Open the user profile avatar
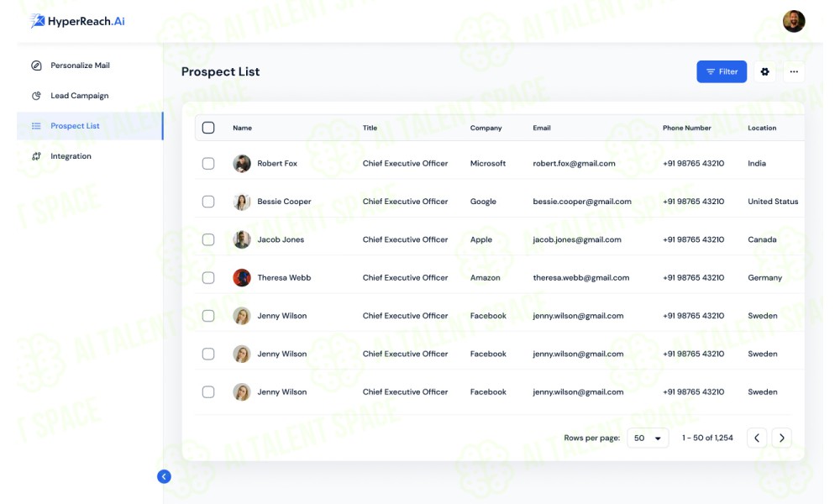This screenshot has width=840, height=504. (x=794, y=22)
